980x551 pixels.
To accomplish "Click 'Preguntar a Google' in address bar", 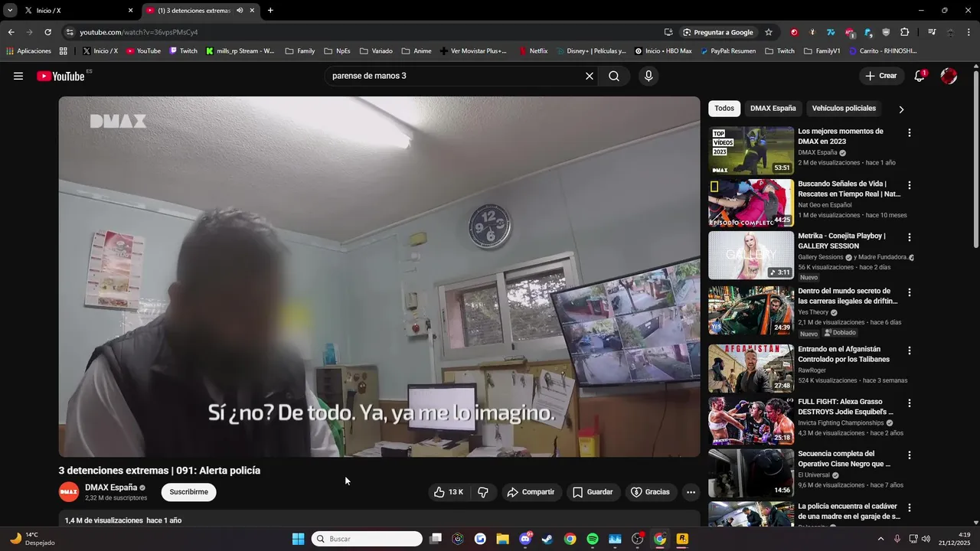I will pos(717,32).
